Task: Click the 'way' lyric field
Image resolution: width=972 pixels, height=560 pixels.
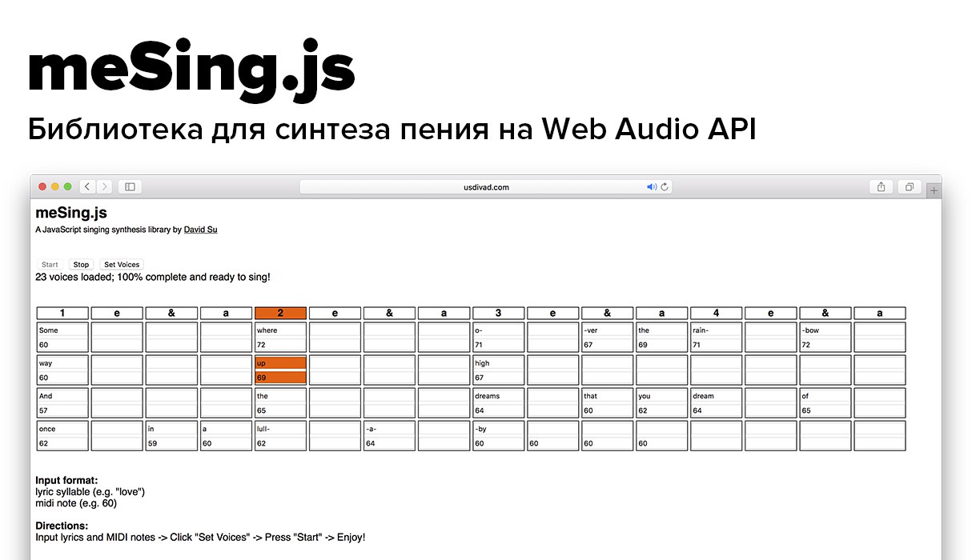Action: point(62,362)
